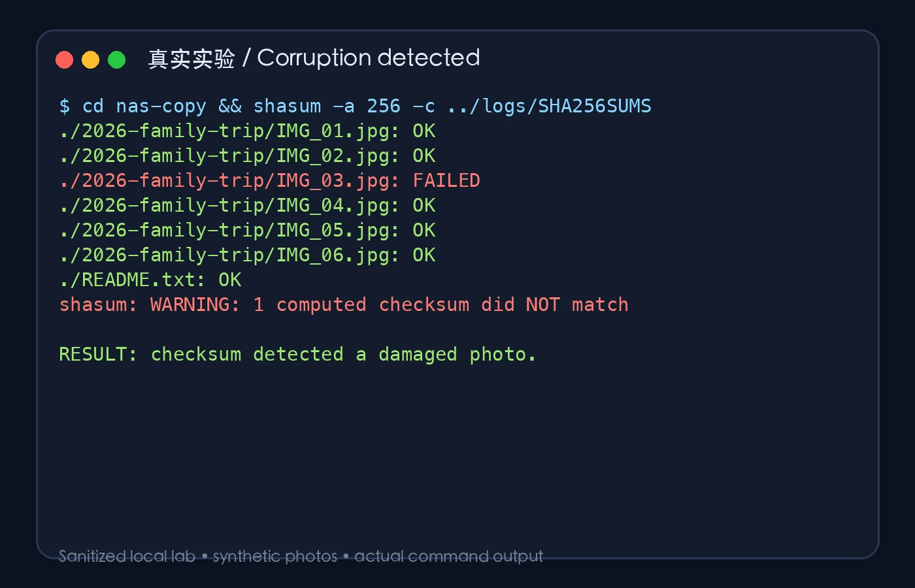The width and height of the screenshot is (915, 588).
Task: Click the 'Sanitized local lab' footer caption
Action: click(127, 556)
